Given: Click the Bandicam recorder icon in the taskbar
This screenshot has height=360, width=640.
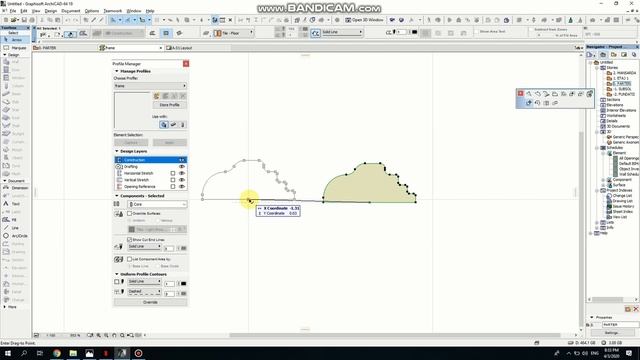Looking at the screenshot, I should tap(138, 353).
